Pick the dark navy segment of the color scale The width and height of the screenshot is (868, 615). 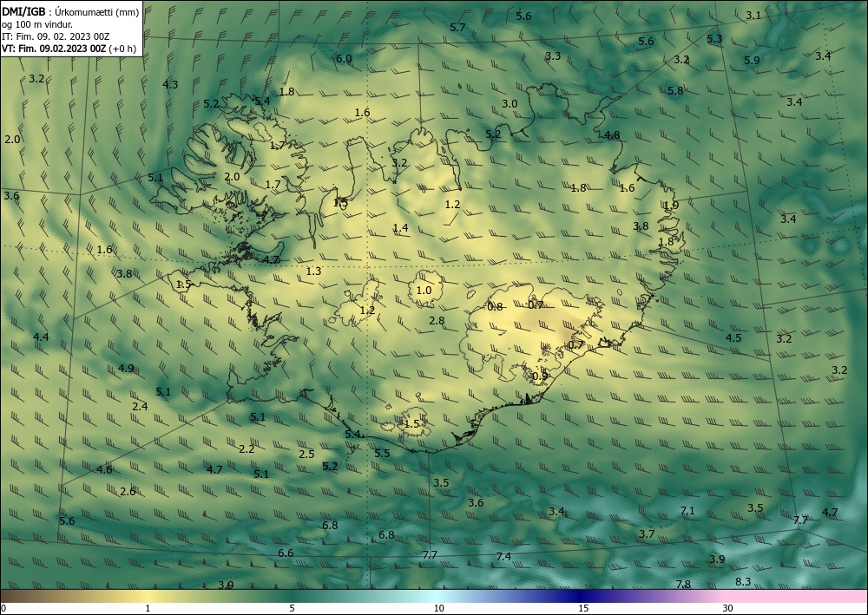click(578, 596)
